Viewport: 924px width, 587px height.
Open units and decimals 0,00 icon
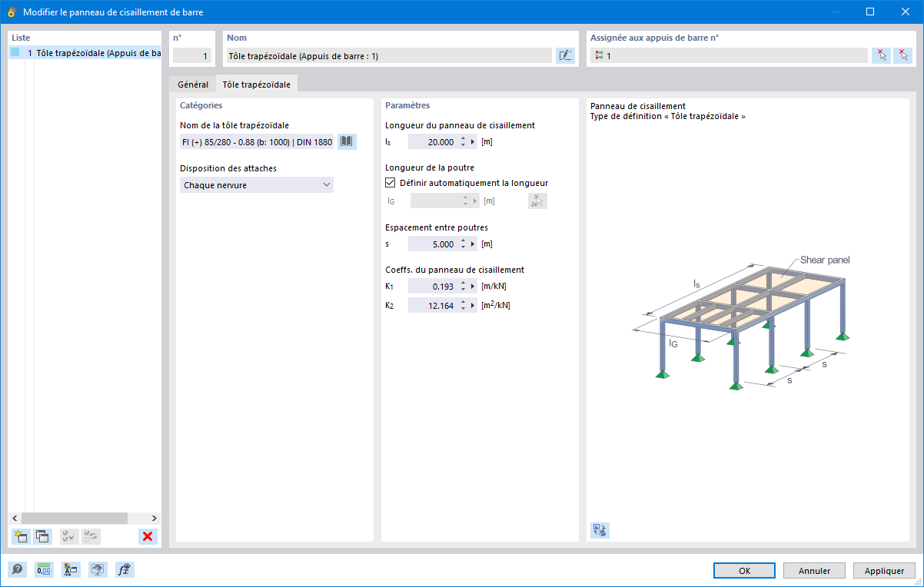(x=44, y=569)
